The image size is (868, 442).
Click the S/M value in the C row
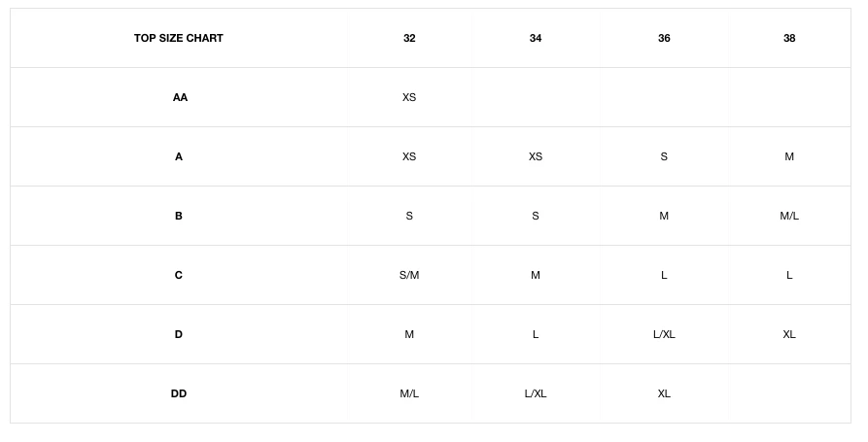click(x=409, y=276)
